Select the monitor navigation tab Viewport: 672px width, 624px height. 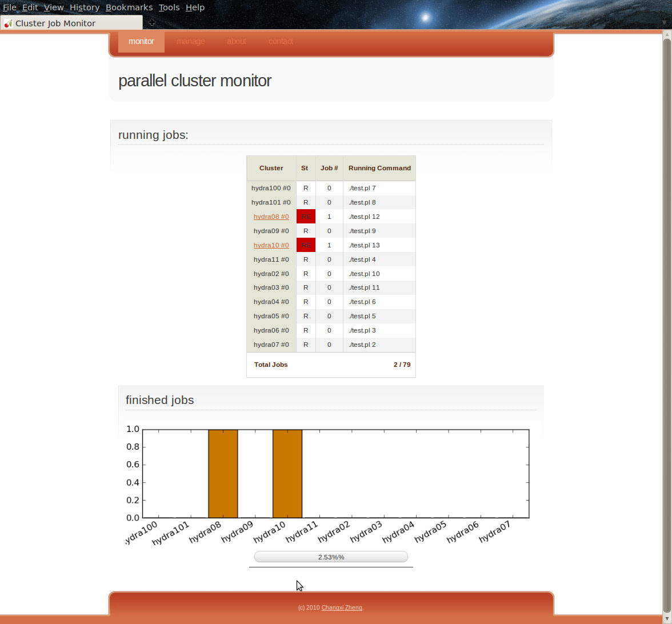click(141, 41)
